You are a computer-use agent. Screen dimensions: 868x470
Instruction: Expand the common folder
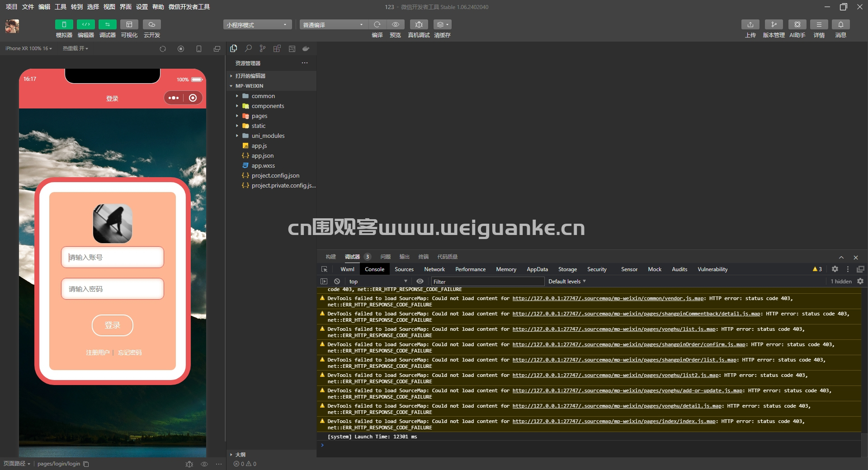click(x=271, y=96)
